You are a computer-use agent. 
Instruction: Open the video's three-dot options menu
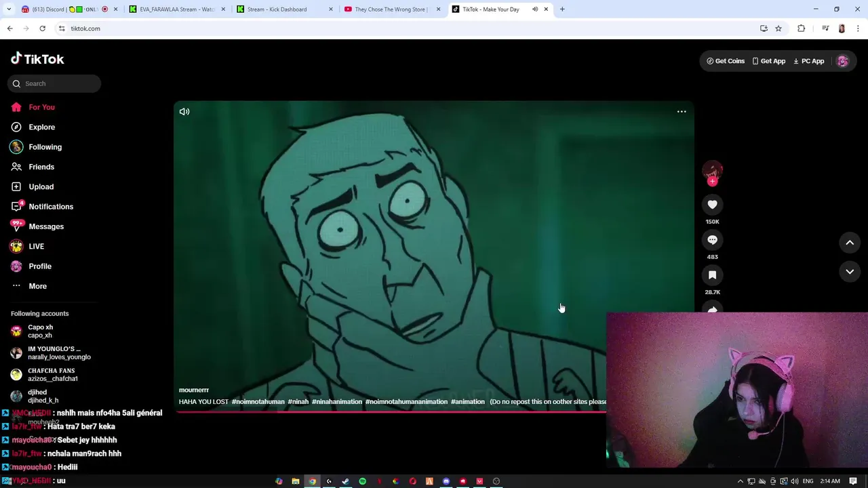[x=682, y=111]
